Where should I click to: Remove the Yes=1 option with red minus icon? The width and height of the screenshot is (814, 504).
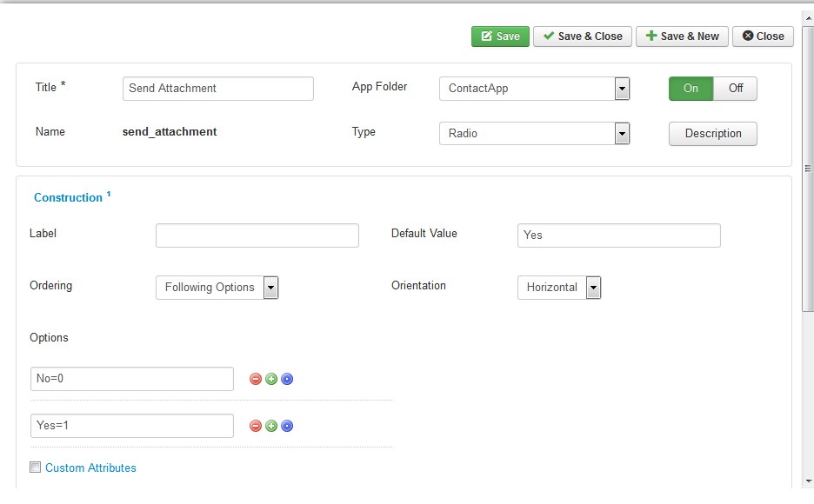[256, 426]
